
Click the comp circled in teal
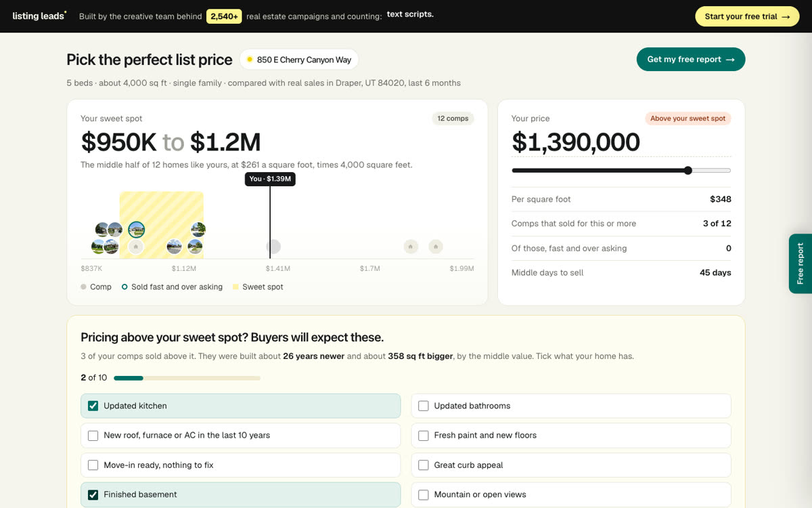137,230
